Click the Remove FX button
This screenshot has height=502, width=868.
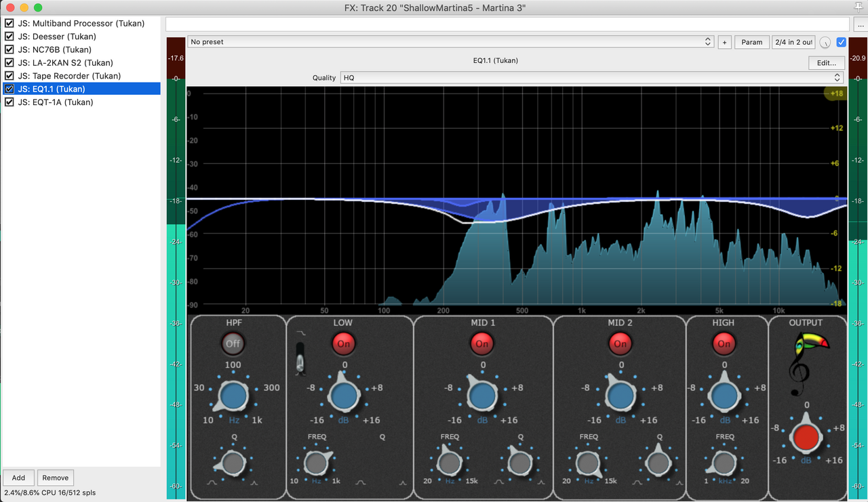tap(56, 478)
